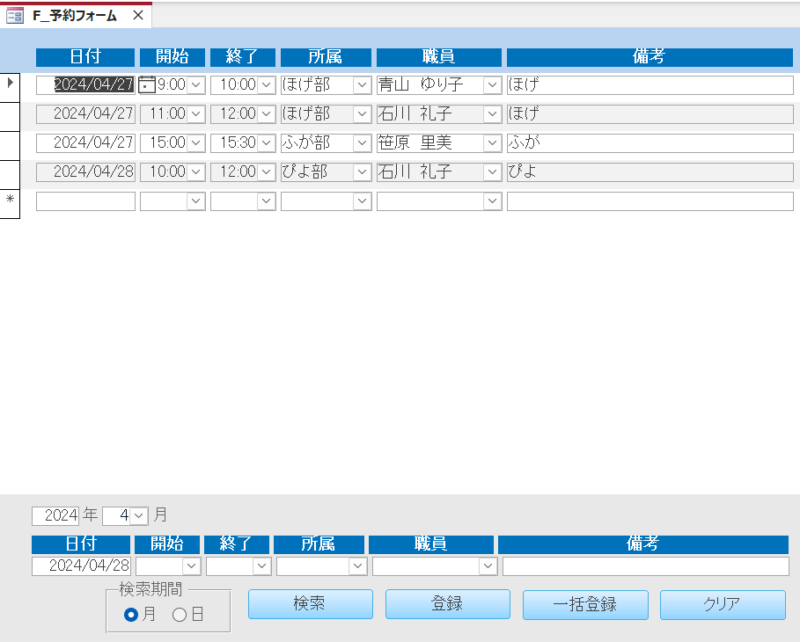
Task: Click the top 終了 column header
Action: (x=243, y=57)
